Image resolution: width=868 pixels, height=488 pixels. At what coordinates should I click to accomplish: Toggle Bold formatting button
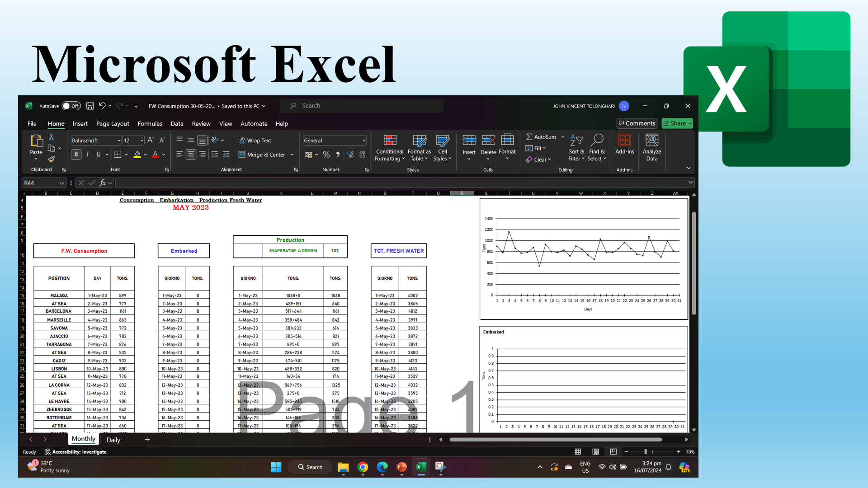[76, 155]
